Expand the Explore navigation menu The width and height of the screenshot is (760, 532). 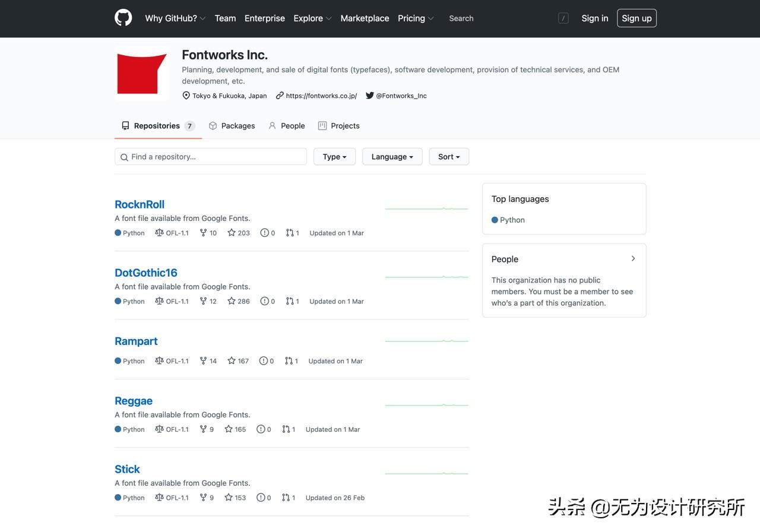pyautogui.click(x=312, y=18)
